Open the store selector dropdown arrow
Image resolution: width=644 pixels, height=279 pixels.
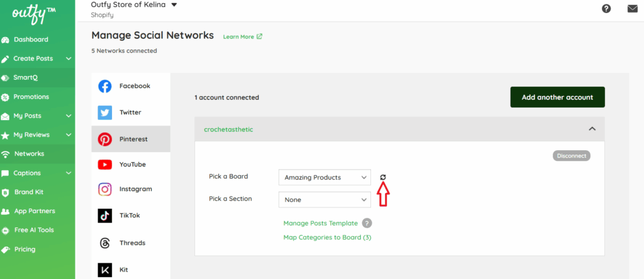174,5
